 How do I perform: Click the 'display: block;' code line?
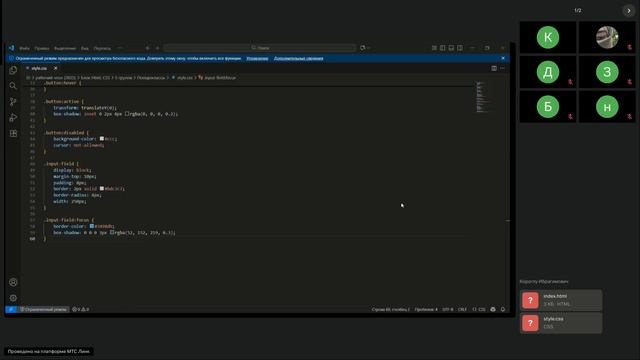(72, 170)
